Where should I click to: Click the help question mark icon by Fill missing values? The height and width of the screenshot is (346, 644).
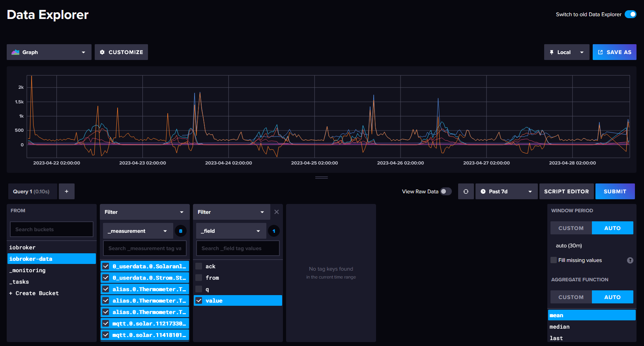(x=630, y=260)
